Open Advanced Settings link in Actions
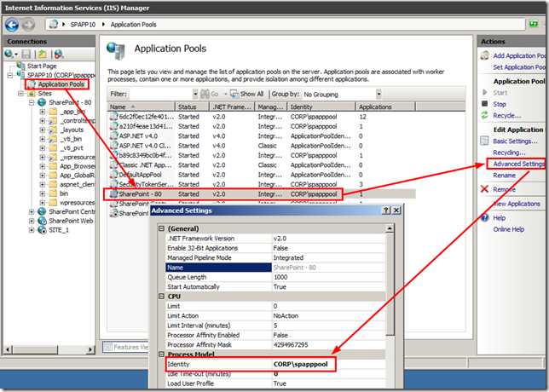 (x=518, y=164)
